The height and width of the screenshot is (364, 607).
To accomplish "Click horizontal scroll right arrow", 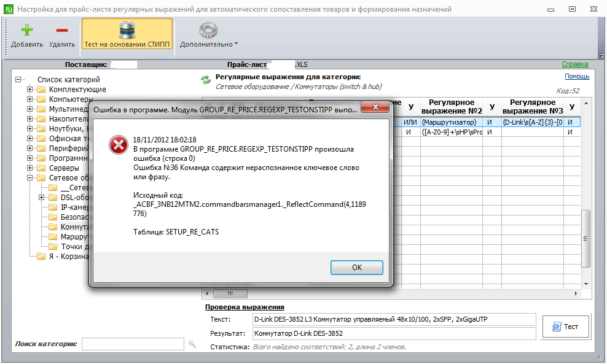I will tap(576, 293).
